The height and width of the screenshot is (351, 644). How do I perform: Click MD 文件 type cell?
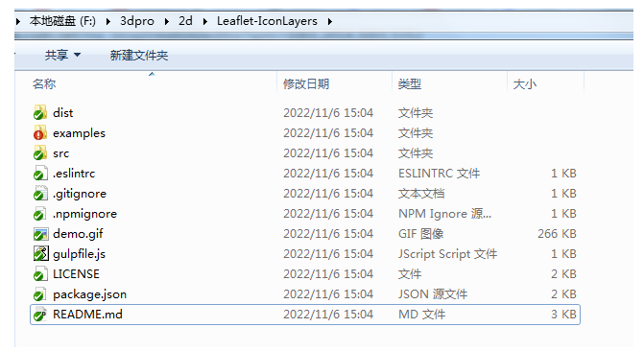point(421,314)
